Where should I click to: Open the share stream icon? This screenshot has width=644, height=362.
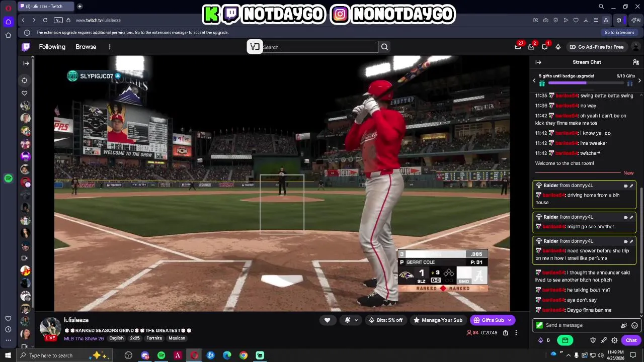[x=505, y=332]
